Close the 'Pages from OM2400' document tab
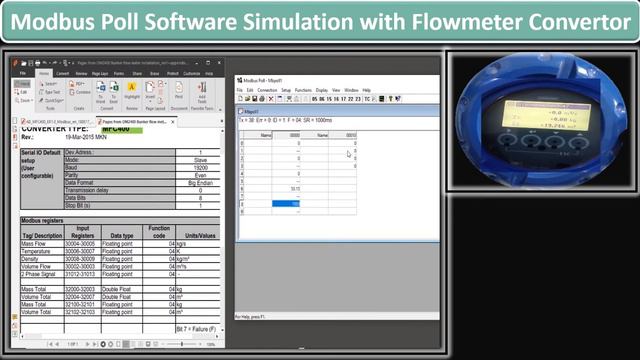 [x=173, y=122]
